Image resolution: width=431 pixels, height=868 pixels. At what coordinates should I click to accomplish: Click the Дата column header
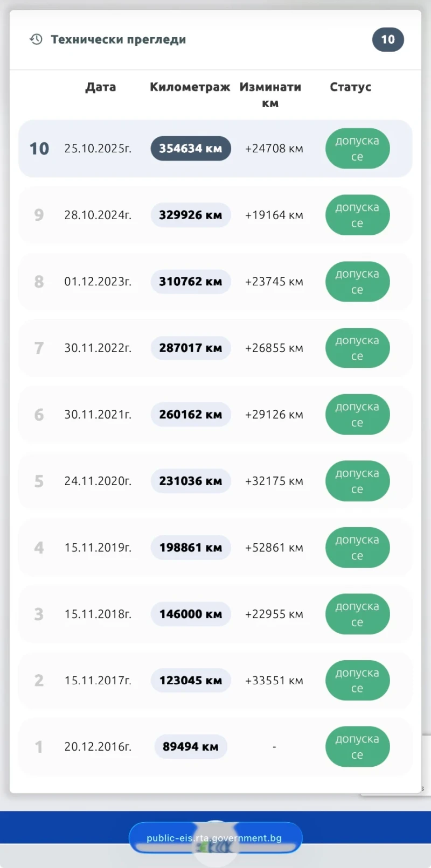point(101,87)
